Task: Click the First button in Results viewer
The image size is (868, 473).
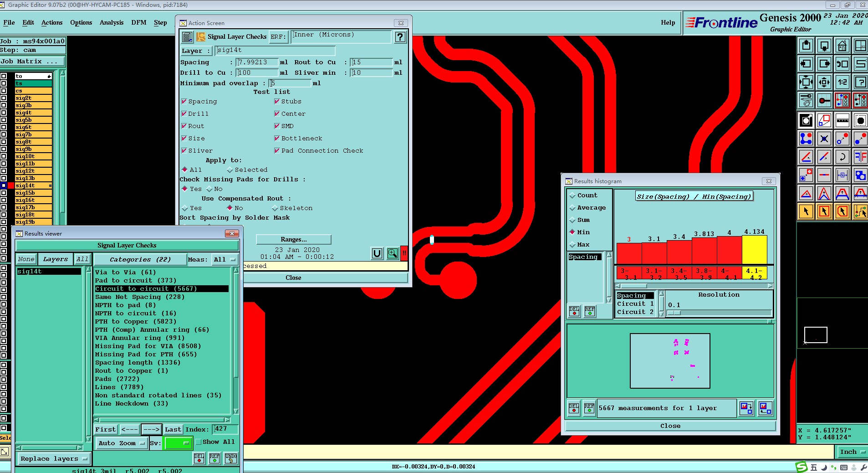Action: click(x=106, y=429)
